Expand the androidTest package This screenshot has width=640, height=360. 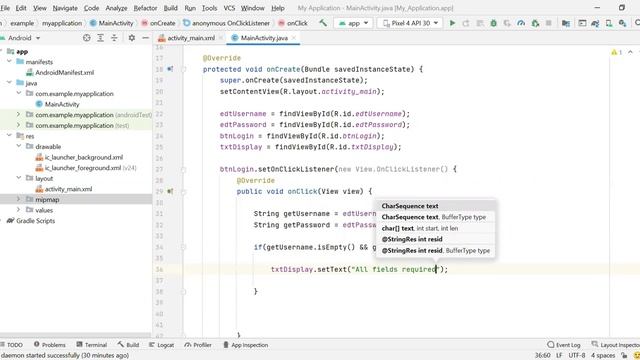pyautogui.click(x=18, y=115)
